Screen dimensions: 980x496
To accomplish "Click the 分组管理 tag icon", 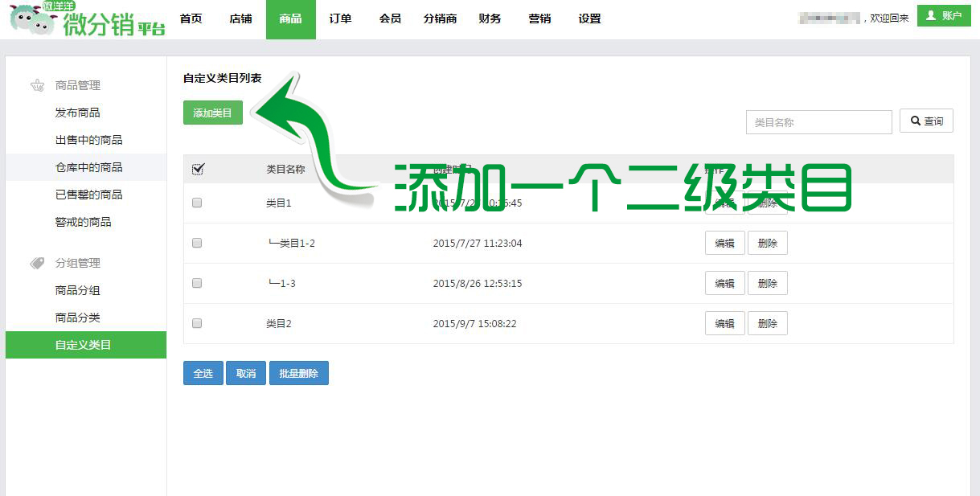I will (x=37, y=263).
